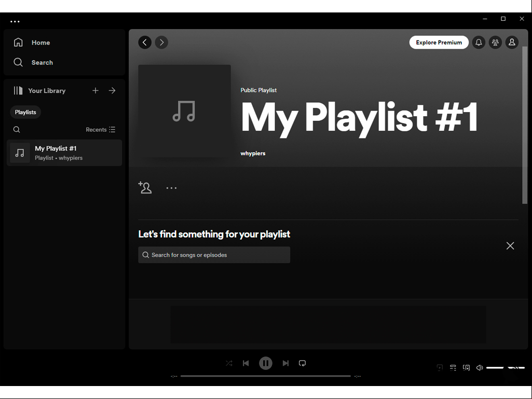
Task: Skip to previous track
Action: (x=246, y=363)
